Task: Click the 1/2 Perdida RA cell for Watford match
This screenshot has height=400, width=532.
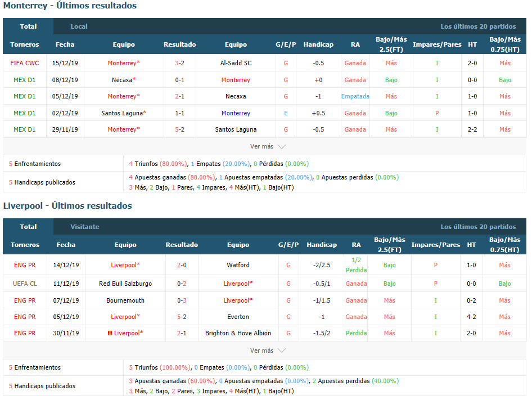Action: [x=356, y=265]
